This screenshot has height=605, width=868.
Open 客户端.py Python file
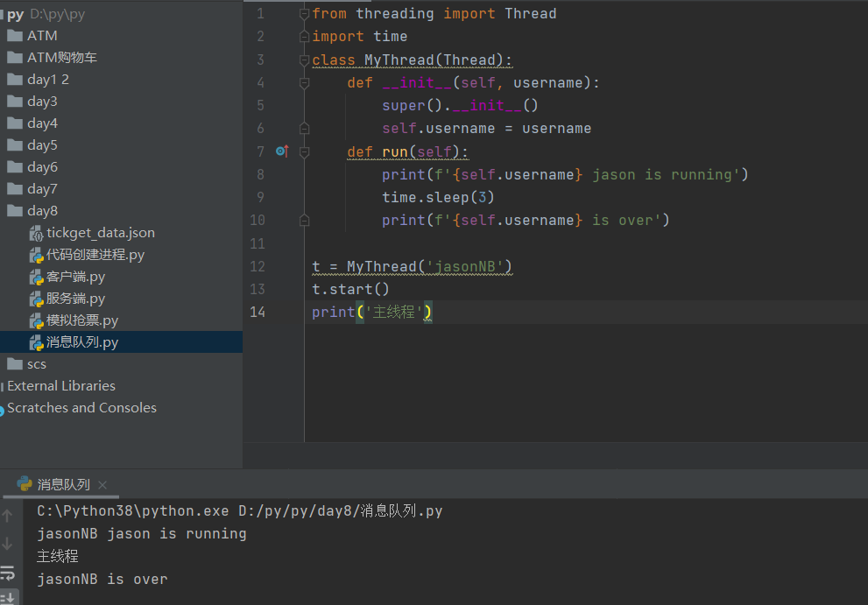(x=75, y=277)
